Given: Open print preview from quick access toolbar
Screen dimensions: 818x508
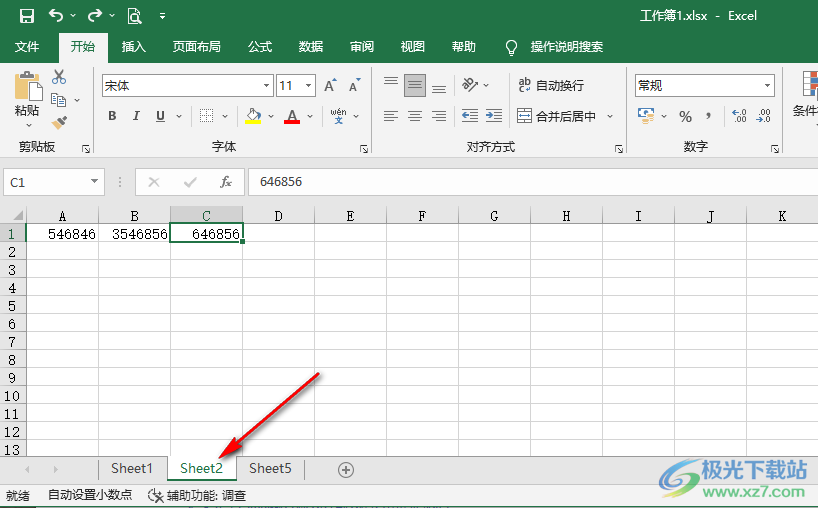Looking at the screenshot, I should (135, 16).
